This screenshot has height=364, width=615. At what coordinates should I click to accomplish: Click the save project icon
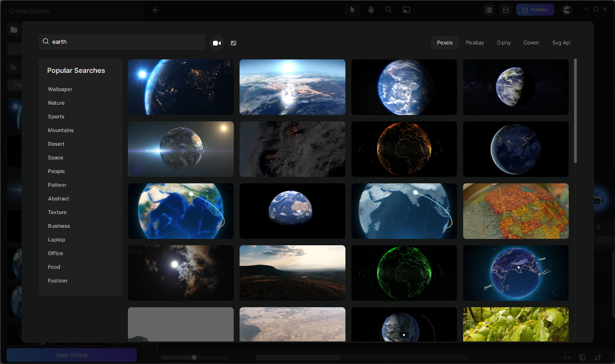coord(506,10)
